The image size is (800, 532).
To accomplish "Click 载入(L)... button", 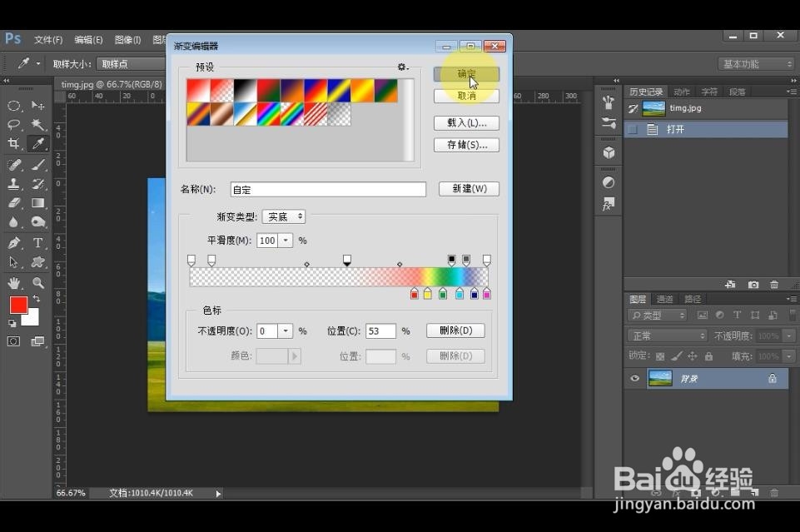I will (x=466, y=123).
